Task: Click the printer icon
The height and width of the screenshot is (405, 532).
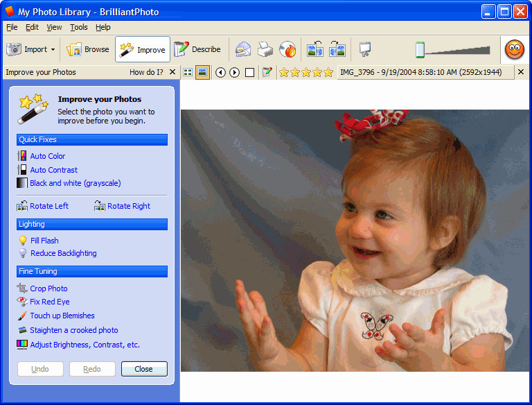Action: coord(265,50)
